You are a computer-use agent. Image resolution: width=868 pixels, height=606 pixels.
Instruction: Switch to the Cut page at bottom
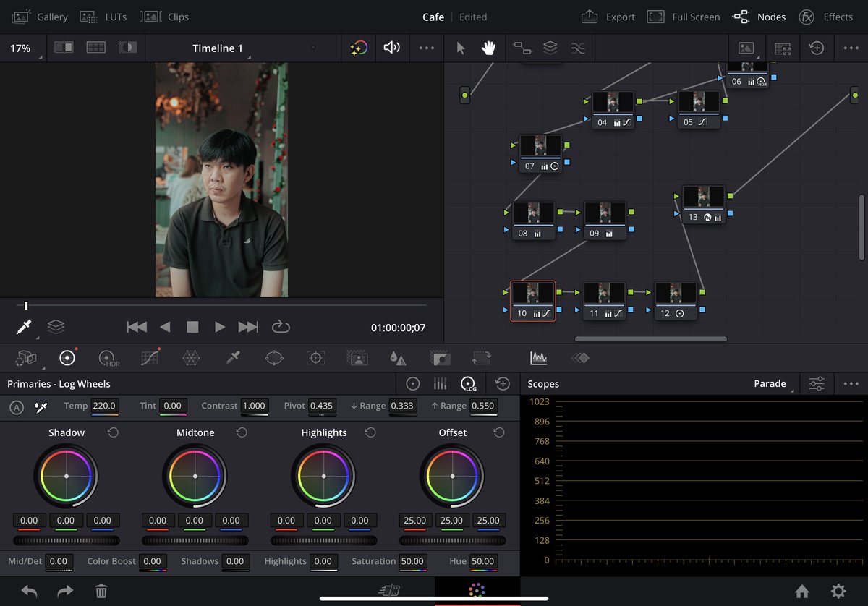(391, 591)
